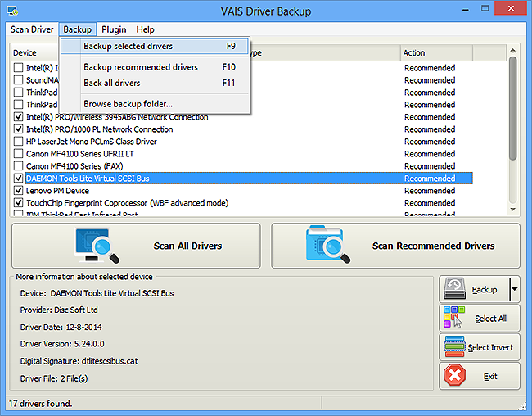Choose Browse backup folder menu entry

click(x=155, y=103)
